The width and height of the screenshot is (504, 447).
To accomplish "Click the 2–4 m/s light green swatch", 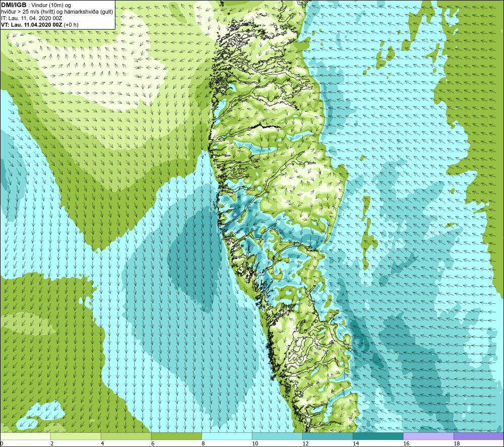I will coord(76,436).
